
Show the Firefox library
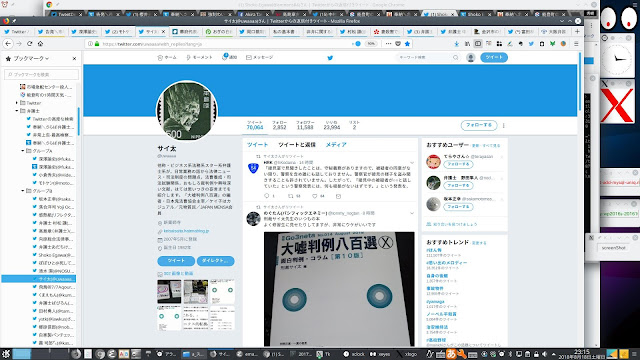tap(467, 44)
